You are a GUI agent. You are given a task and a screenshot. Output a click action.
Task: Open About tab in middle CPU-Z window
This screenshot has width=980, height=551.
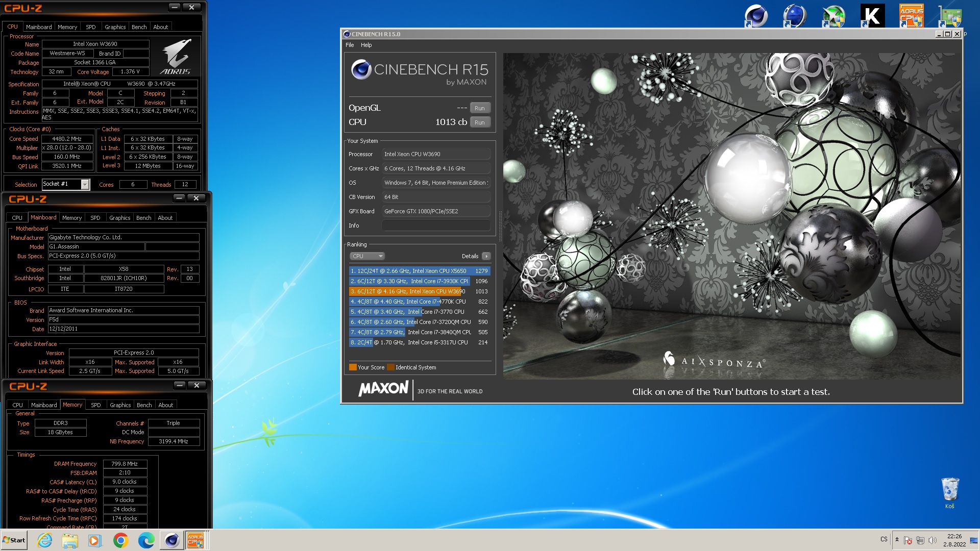pyautogui.click(x=165, y=218)
